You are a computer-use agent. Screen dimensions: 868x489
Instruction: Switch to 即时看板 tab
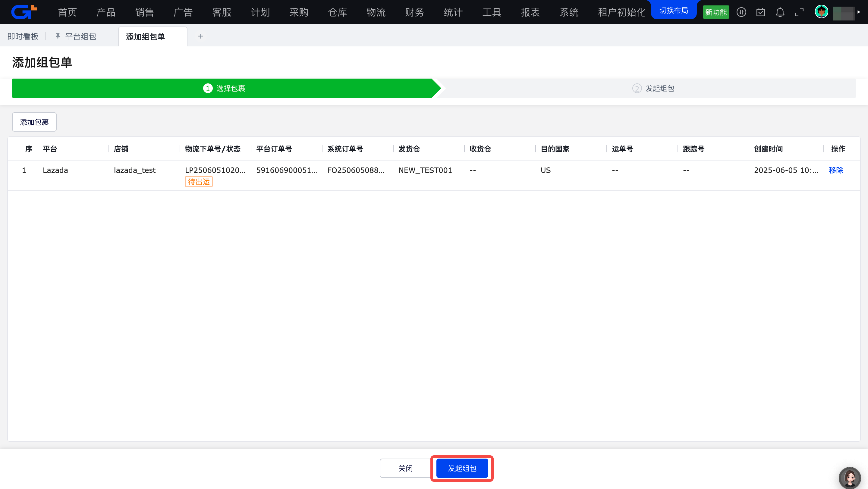(23, 36)
